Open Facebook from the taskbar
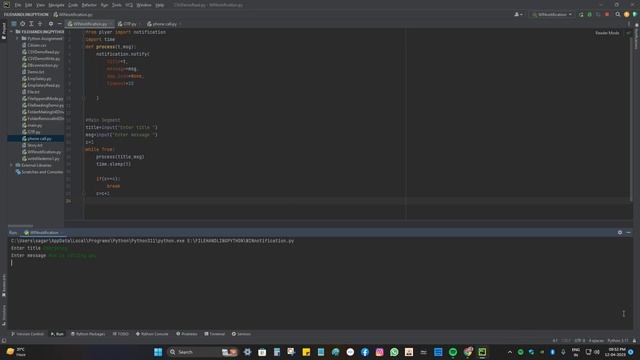 pyautogui.click(x=364, y=352)
